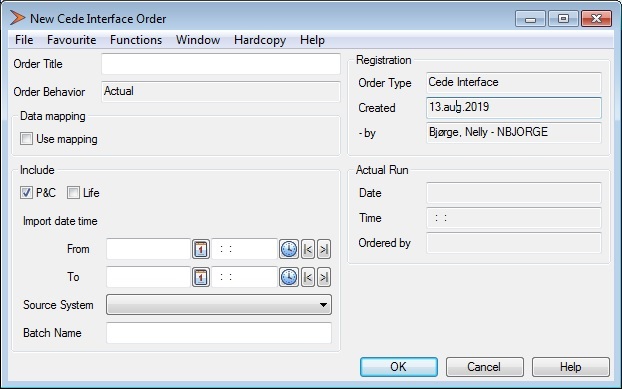Click the Order Behavior field showing Actual
Screen dimensions: 622x389
point(221,92)
